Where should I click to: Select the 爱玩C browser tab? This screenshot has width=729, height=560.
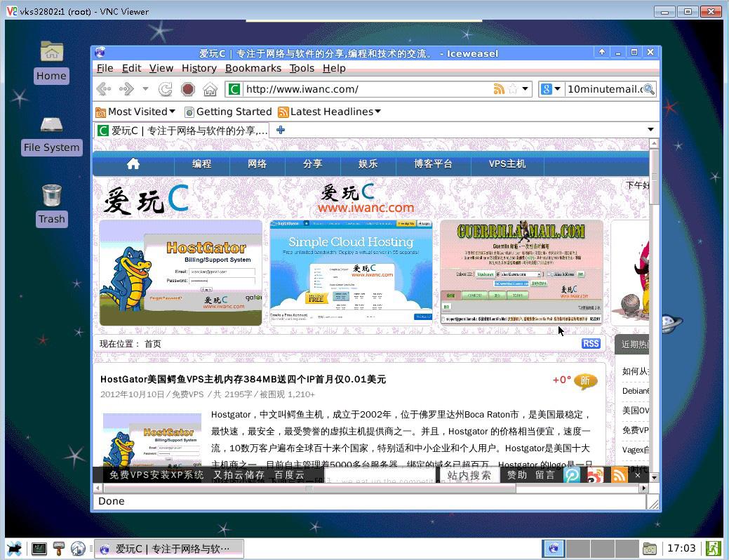182,131
